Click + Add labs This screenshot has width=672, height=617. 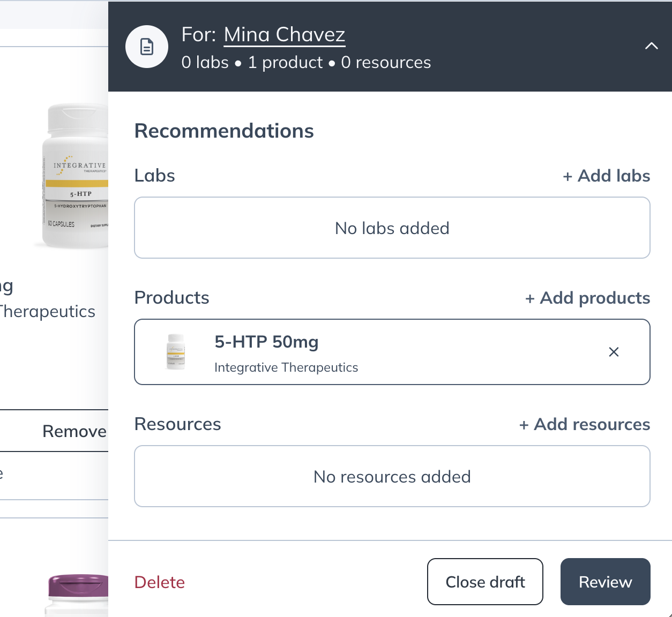pos(606,176)
